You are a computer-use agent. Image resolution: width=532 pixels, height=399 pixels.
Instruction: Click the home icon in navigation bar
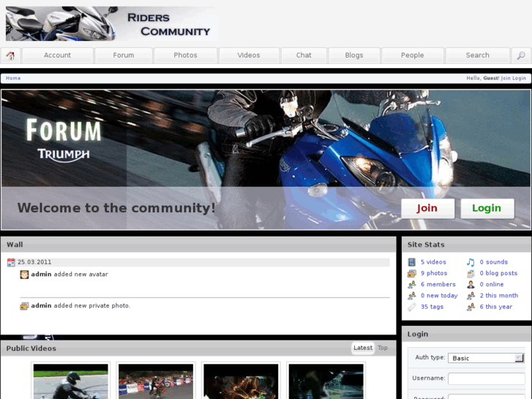pos(10,56)
